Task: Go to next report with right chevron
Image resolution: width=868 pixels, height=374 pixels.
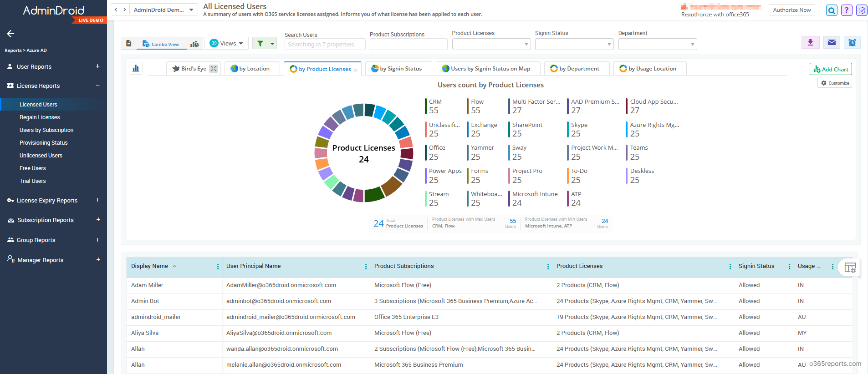Action: (124, 10)
